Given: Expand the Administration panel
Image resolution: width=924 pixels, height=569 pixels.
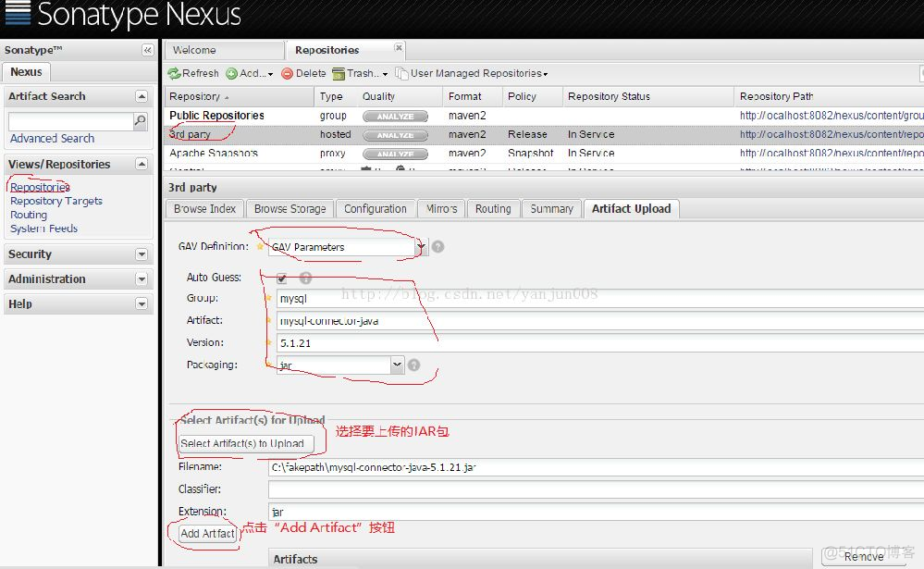Looking at the screenshot, I should pyautogui.click(x=142, y=279).
